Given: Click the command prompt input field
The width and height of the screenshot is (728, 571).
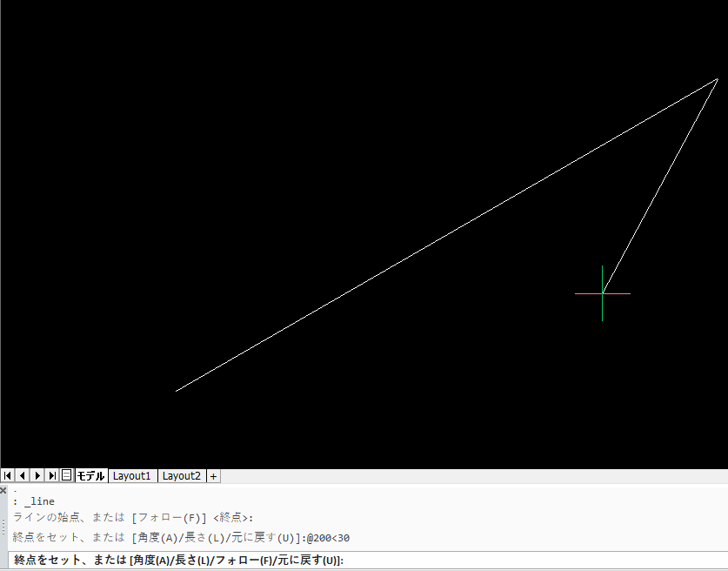Looking at the screenshot, I should tap(368, 561).
